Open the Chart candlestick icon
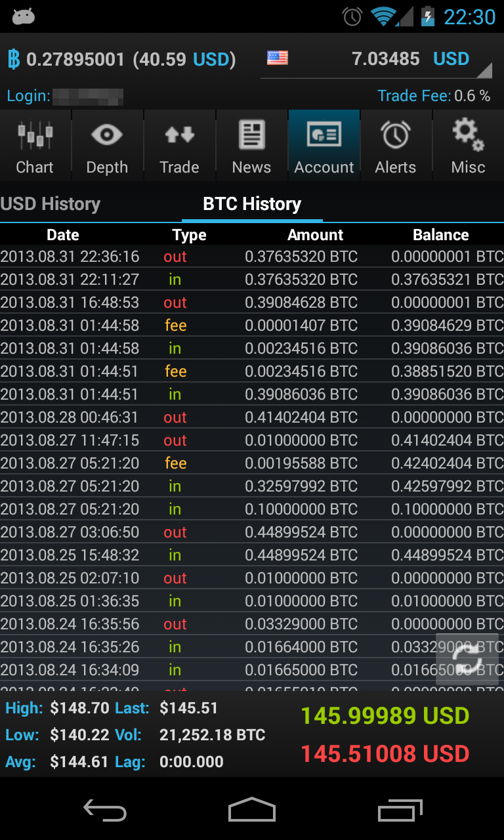Screen dimensions: 504x840 pos(35,136)
